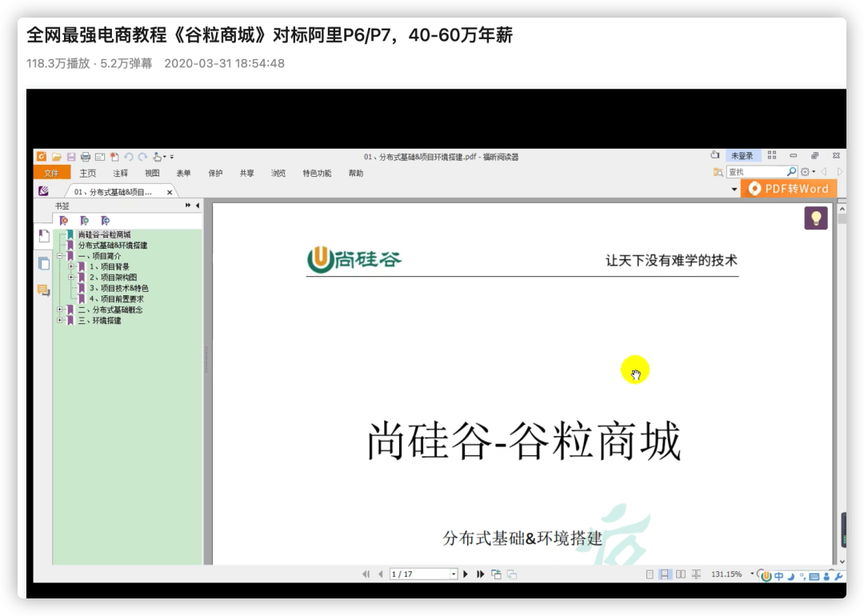Print the document via the printer icon
Image resolution: width=864 pixels, height=616 pixels.
point(84,156)
